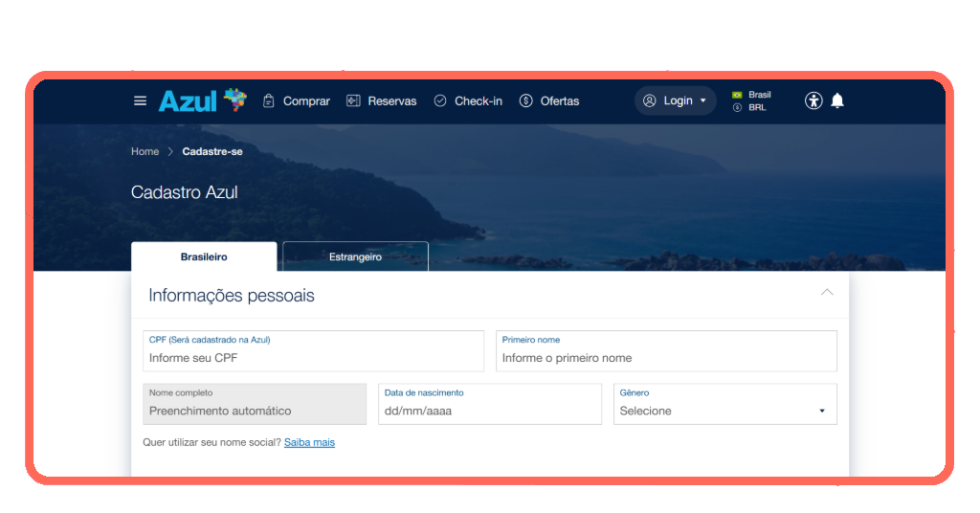Go to Home breadcrumb link
The width and height of the screenshot is (980, 513).
145,151
